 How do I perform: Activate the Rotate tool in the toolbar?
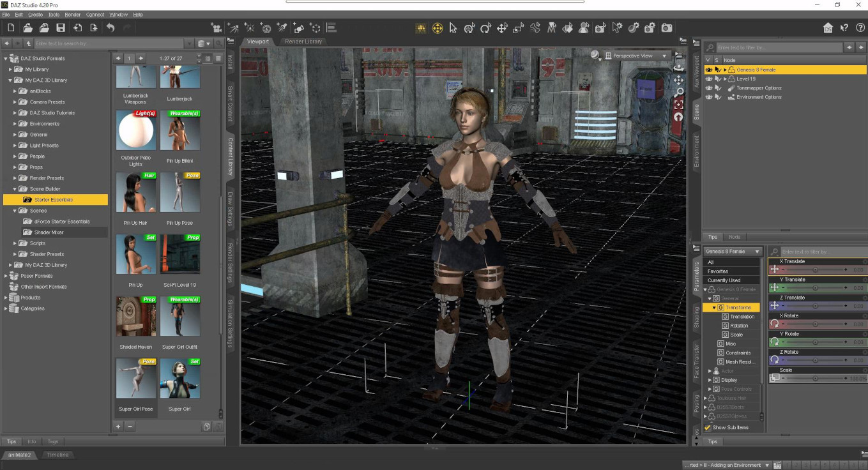click(486, 28)
